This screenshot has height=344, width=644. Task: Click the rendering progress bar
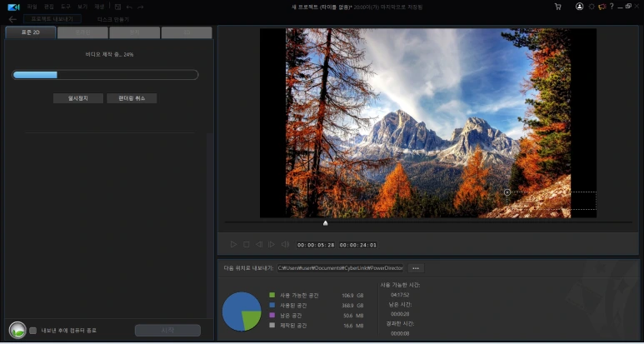click(x=105, y=75)
